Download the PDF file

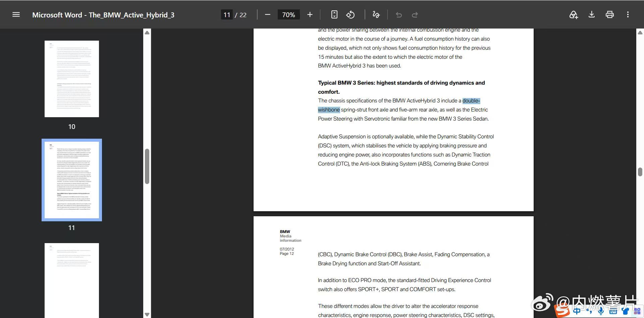tap(592, 15)
